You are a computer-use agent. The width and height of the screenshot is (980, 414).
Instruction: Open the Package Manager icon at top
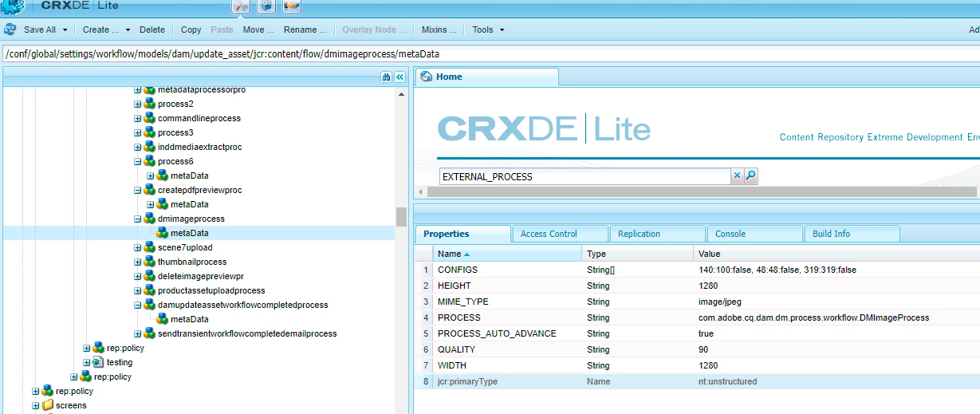267,6
